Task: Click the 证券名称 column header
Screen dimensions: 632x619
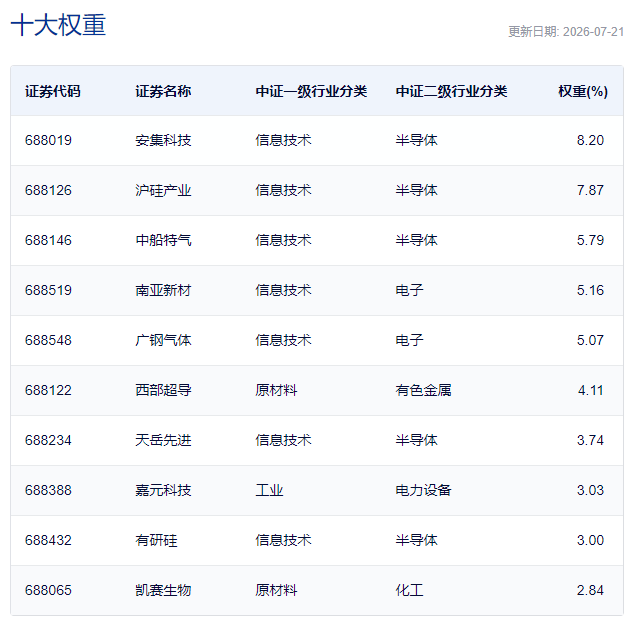Action: point(163,91)
